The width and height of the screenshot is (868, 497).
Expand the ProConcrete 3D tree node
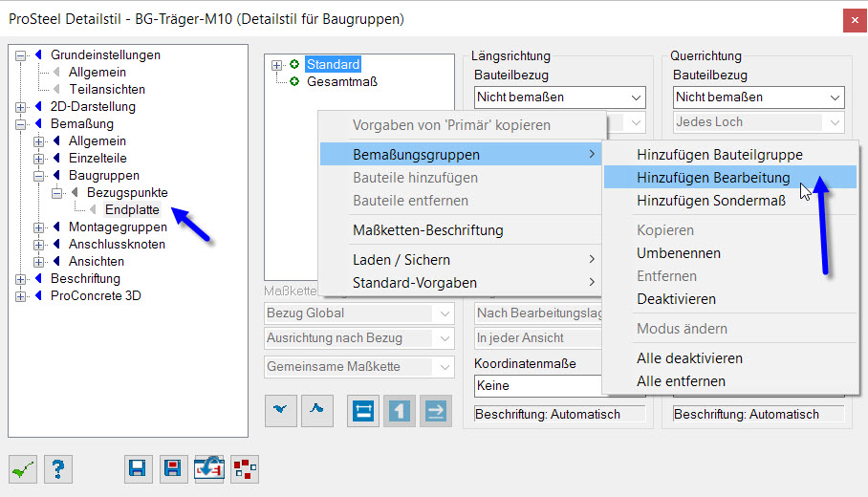point(20,296)
